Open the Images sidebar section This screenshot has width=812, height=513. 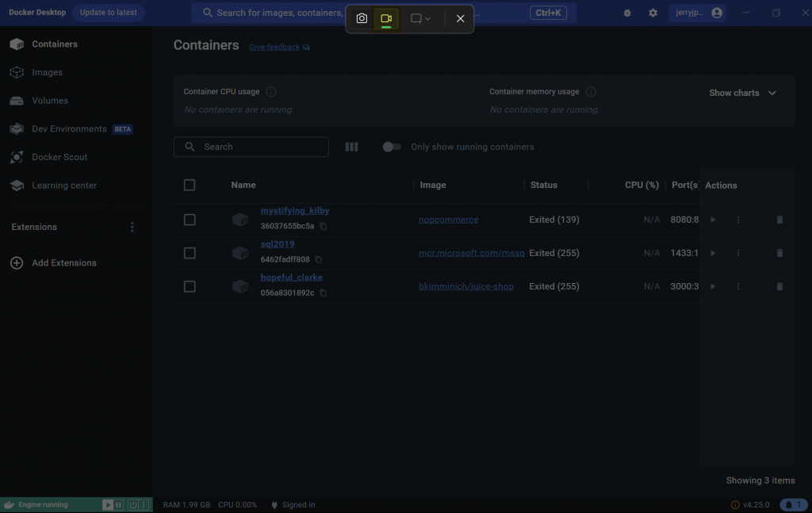pos(36,72)
